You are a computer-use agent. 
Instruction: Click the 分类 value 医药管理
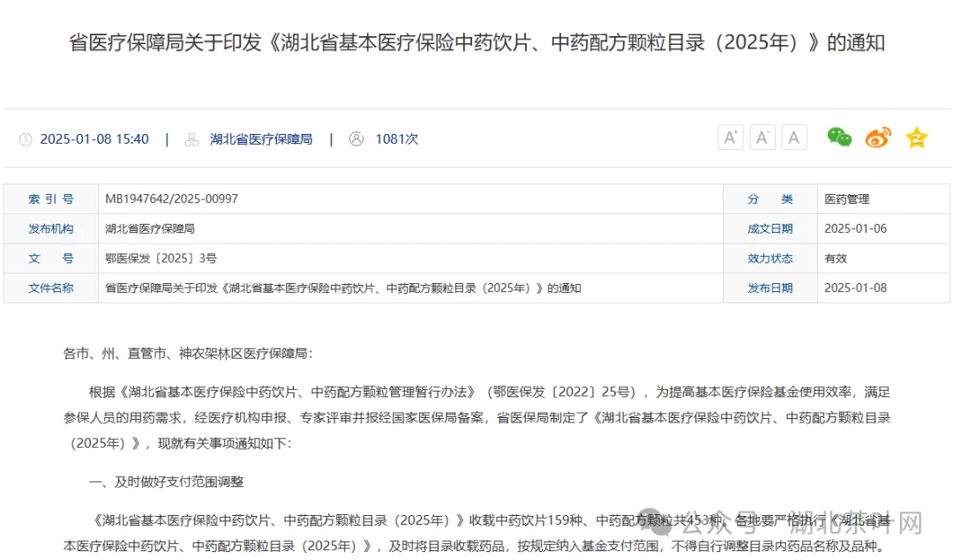tap(848, 198)
